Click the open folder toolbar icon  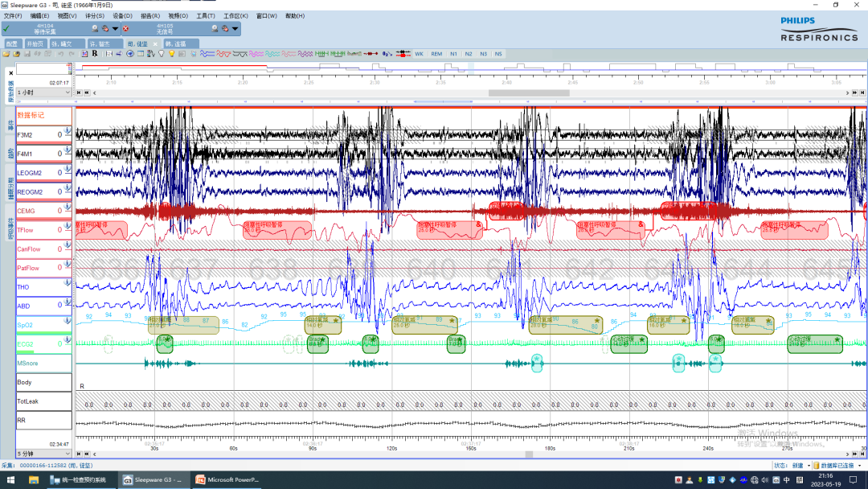6,54
